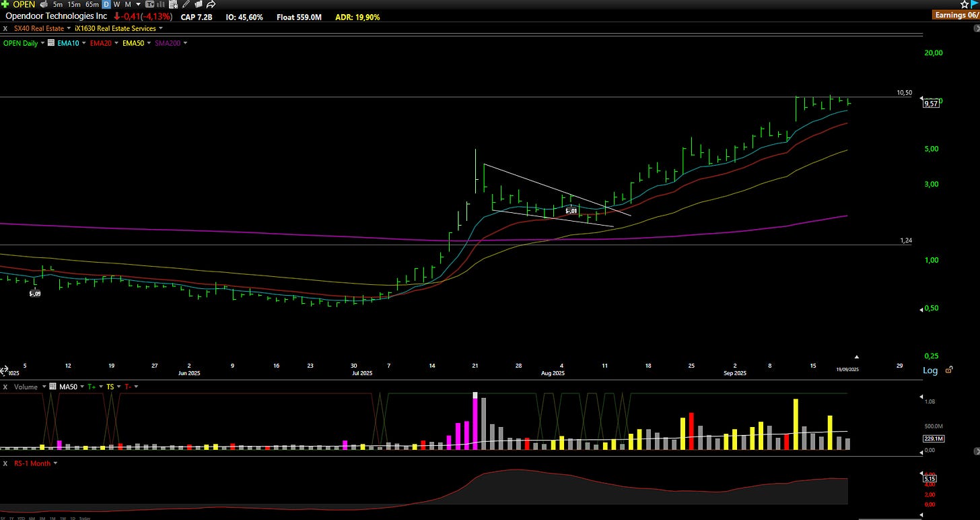
Task: Close the RS-1 Month pane
Action: [x=5, y=463]
